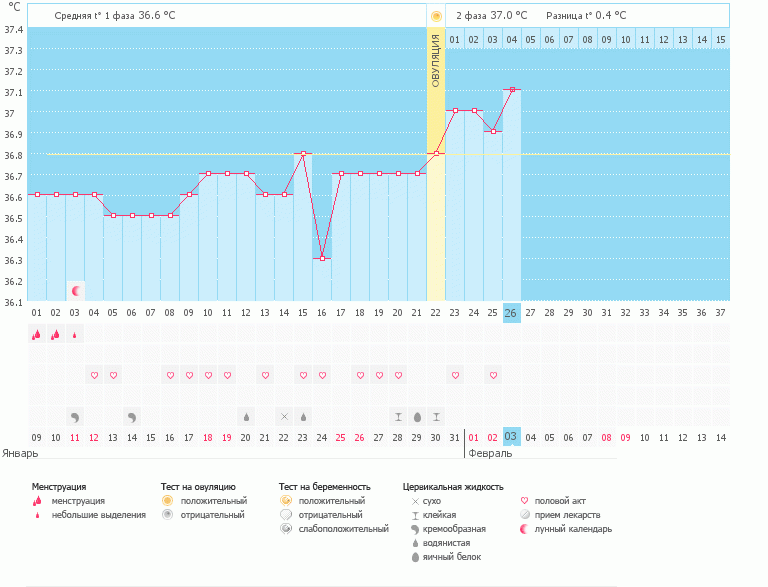Click the heart icon on cycle day 04
Viewport: 768px width, 587px height.
(x=95, y=375)
